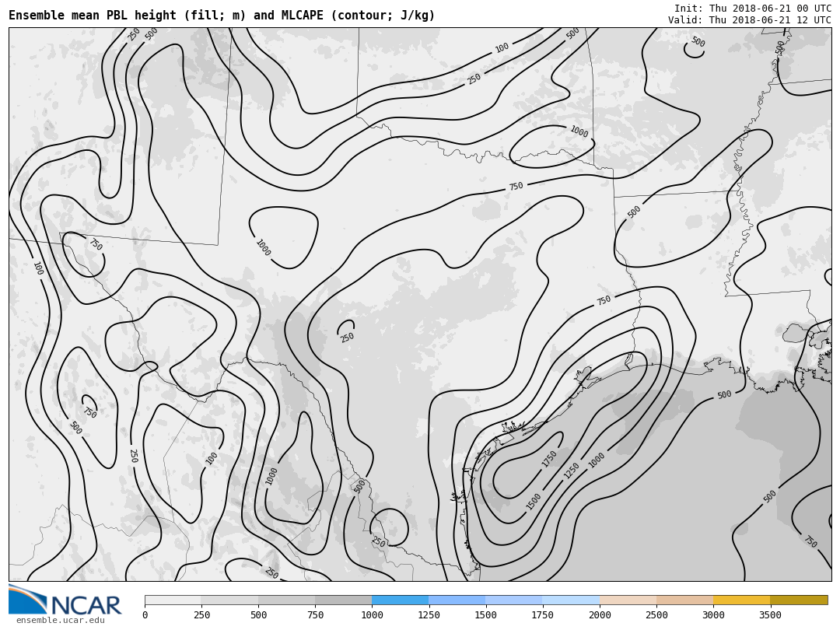Click the 1250 MLCAPE contour label

[572, 471]
